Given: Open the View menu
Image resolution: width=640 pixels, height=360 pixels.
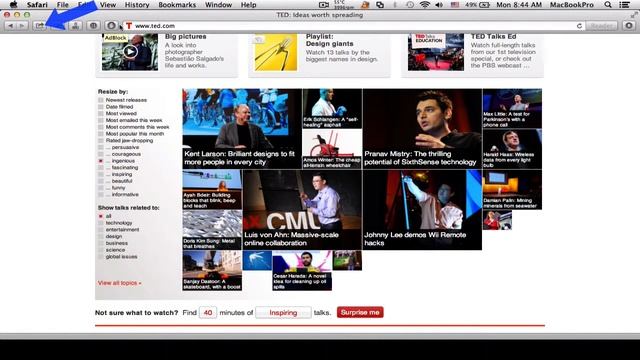Looking at the screenshot, I should [108, 5].
